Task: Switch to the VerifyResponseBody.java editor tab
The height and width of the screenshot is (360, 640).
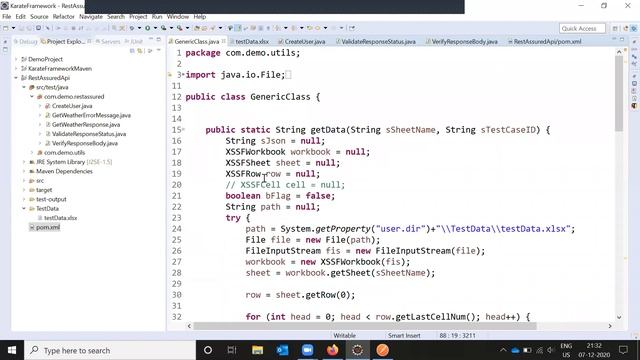Action: click(464, 42)
